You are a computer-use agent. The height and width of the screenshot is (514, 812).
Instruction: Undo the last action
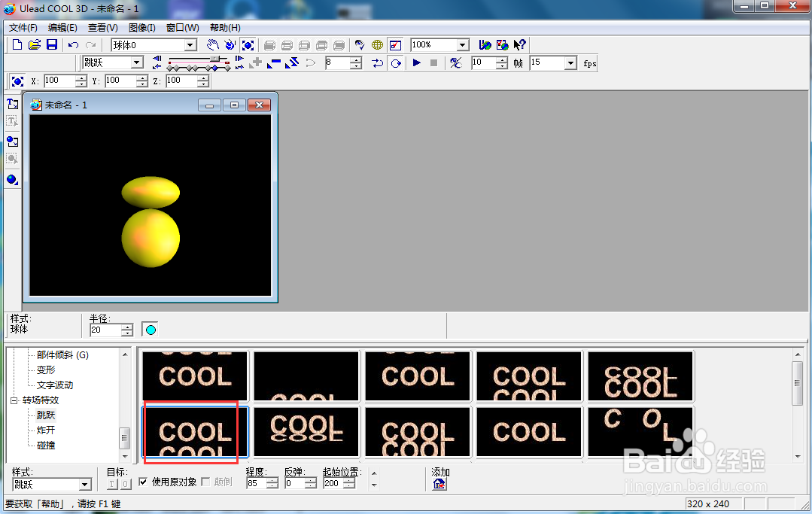click(74, 45)
